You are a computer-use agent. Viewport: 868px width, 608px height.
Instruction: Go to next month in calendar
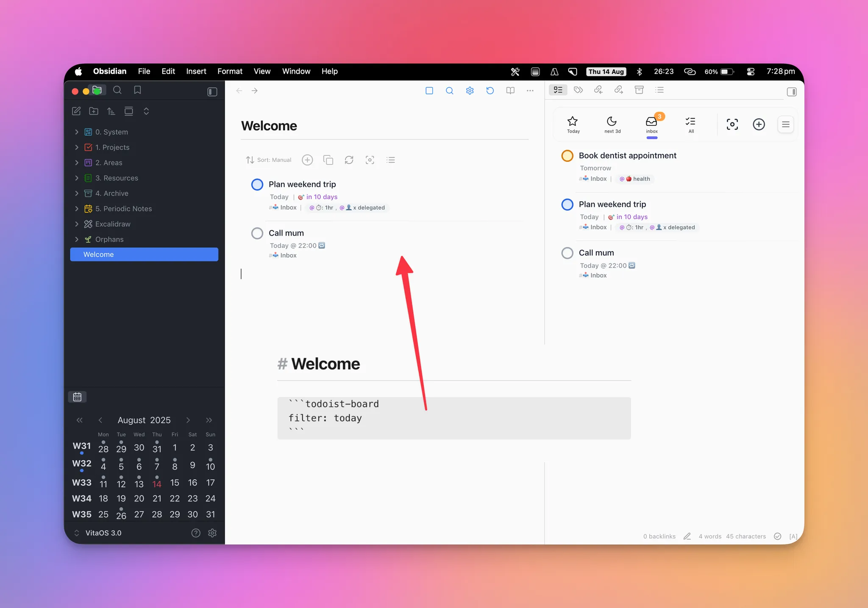pos(188,420)
